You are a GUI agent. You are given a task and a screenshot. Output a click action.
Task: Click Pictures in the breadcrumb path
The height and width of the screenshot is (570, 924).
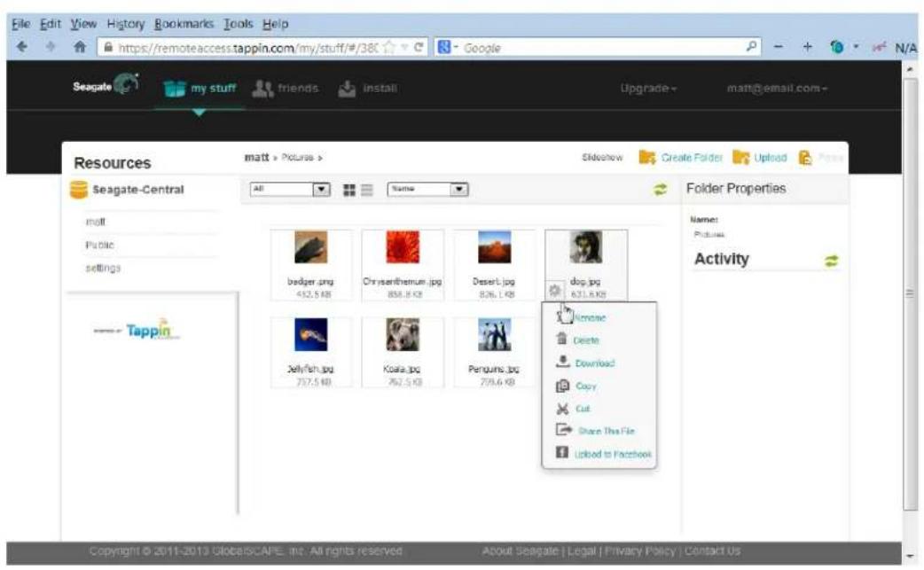pos(298,157)
